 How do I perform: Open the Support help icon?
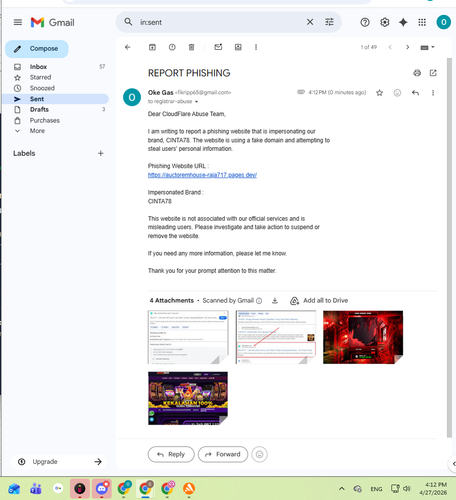(365, 22)
